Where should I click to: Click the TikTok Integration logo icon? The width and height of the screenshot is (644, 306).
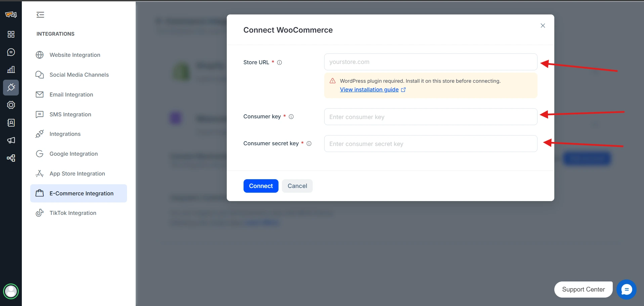point(40,213)
